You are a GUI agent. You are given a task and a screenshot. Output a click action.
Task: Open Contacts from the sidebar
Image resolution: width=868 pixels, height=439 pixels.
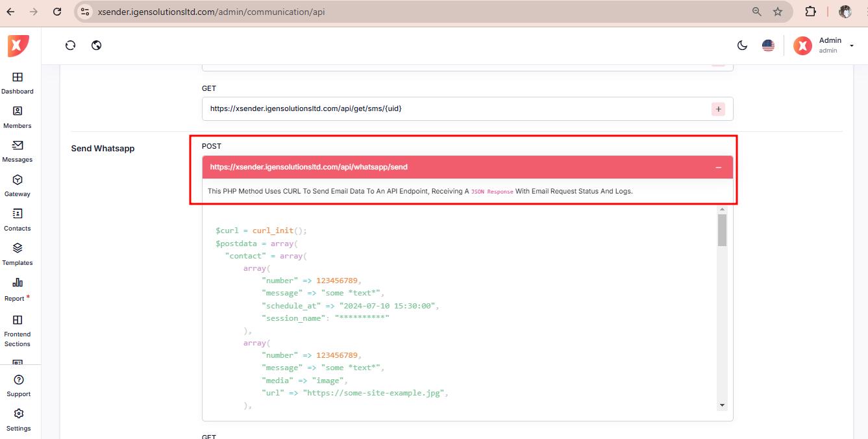[x=18, y=219]
